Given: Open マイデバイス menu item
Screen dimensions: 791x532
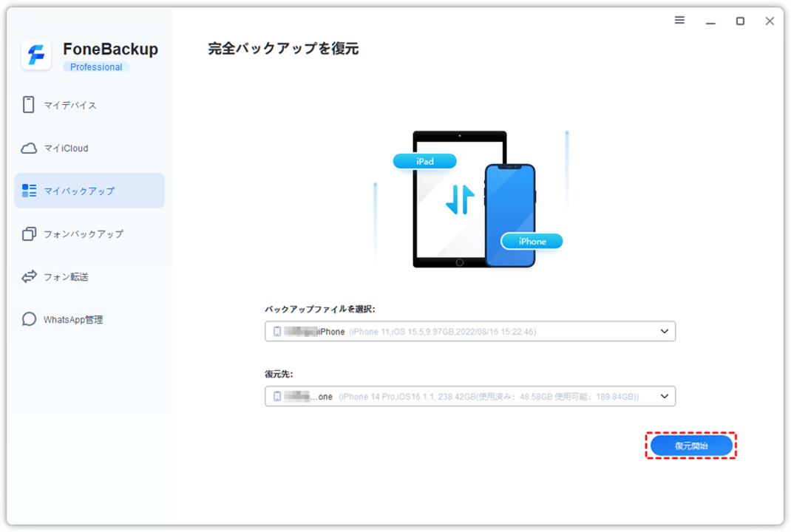Looking at the screenshot, I should tap(89, 105).
